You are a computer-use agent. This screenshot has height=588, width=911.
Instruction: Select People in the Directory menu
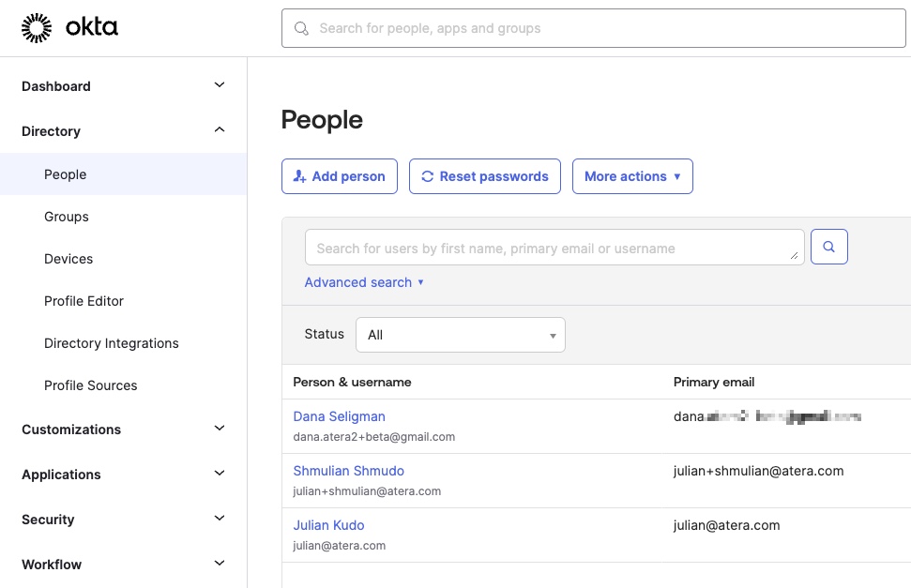coord(123,174)
